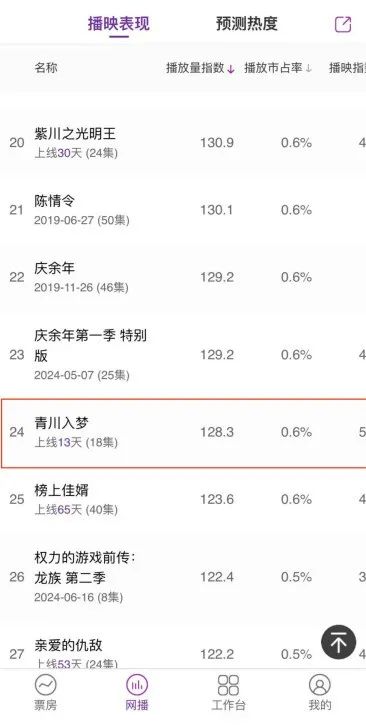Select the 庆余年 2019-11-26 row
The height and width of the screenshot is (725, 366).
(183, 277)
